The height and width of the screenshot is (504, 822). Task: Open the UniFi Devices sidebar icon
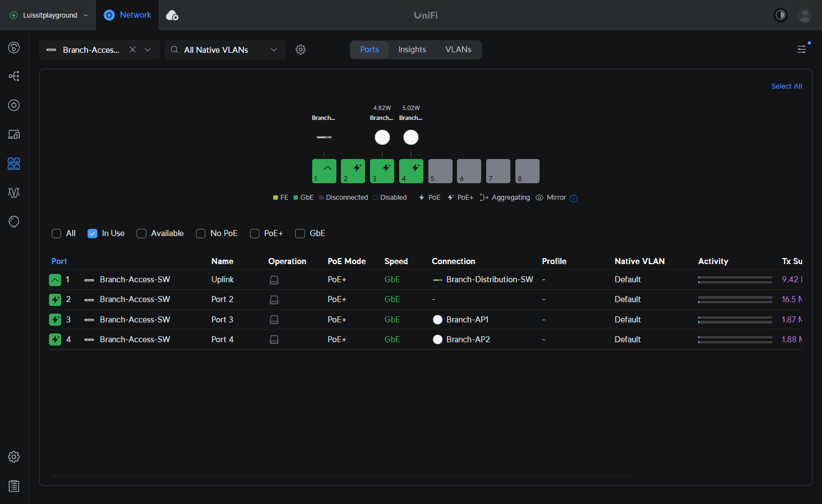[x=14, y=105]
